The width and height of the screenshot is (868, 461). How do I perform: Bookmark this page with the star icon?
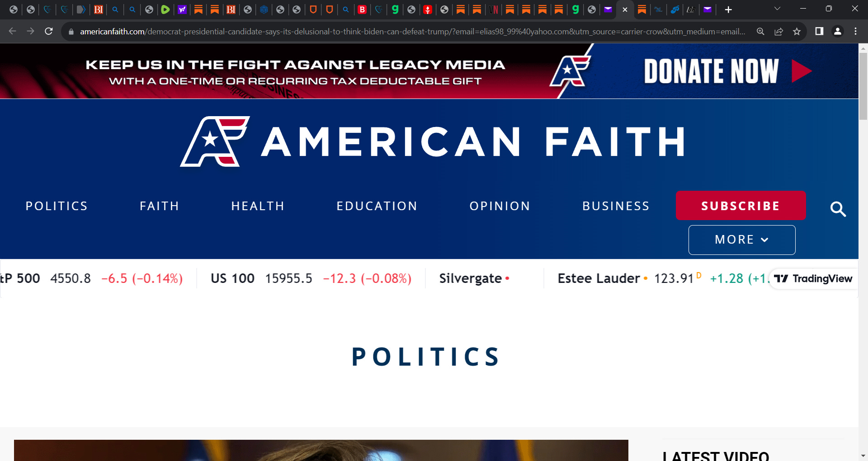coord(797,31)
